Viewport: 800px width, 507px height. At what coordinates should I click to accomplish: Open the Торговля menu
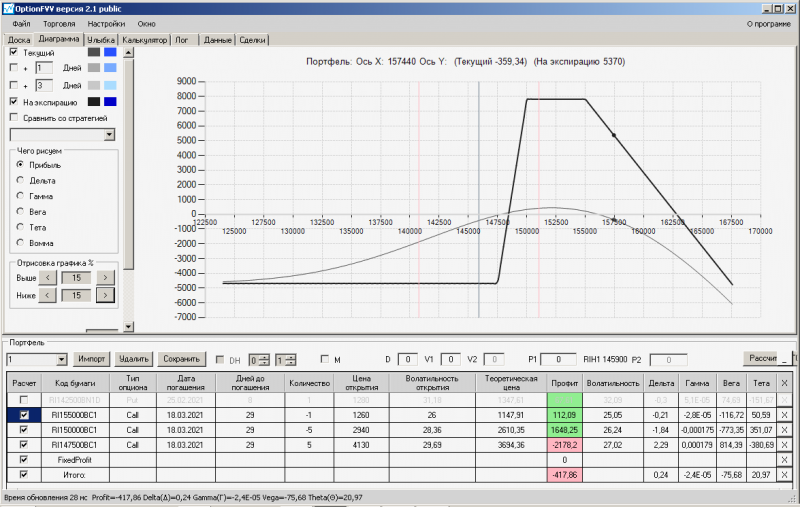tap(59, 23)
